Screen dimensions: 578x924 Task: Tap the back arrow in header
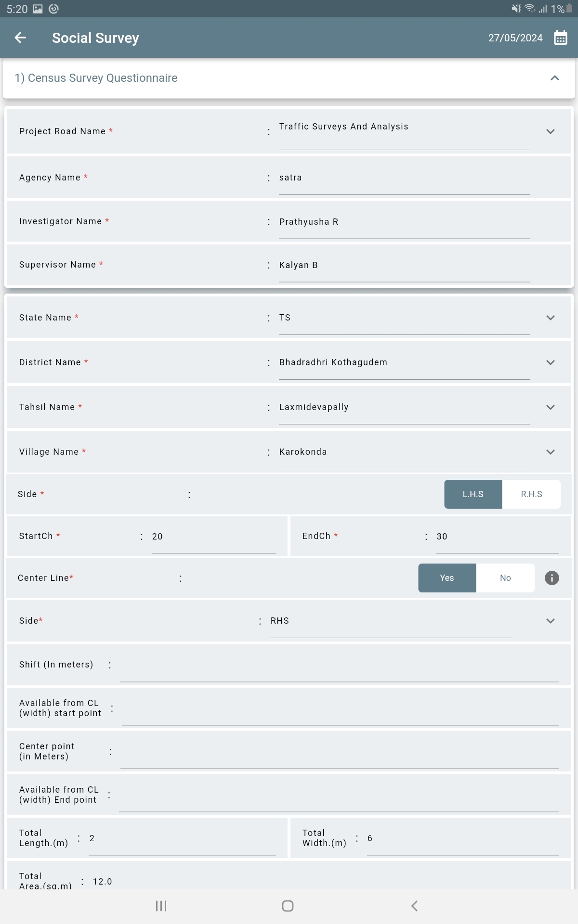(20, 38)
